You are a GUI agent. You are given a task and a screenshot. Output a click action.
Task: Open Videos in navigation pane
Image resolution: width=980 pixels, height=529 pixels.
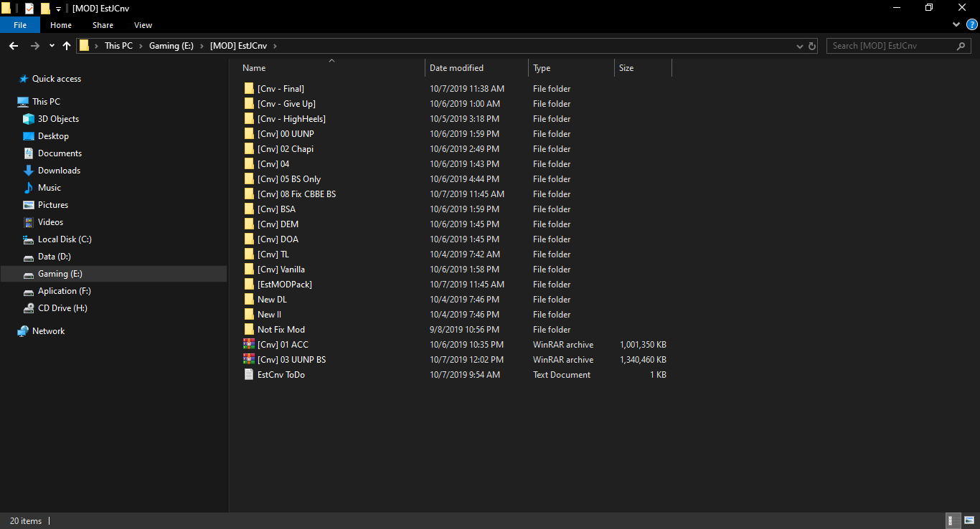50,222
